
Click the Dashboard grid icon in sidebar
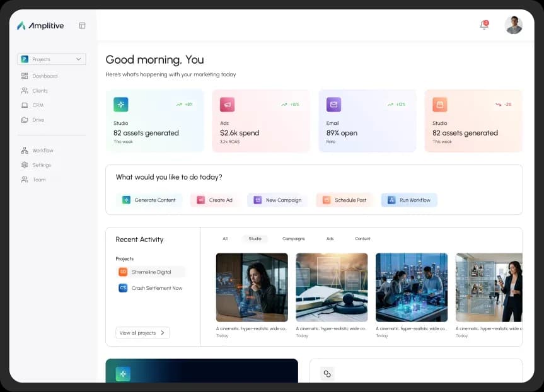click(25, 76)
